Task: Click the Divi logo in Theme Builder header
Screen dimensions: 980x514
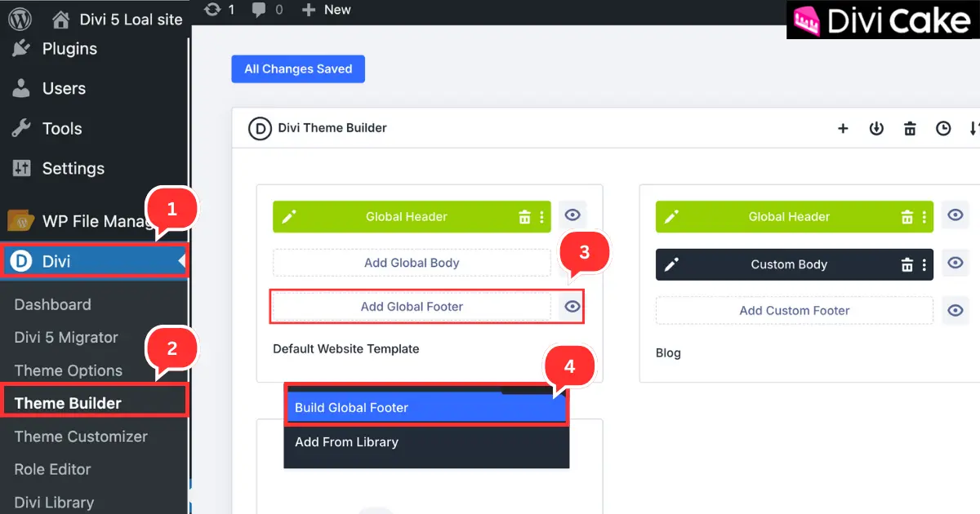Action: pyautogui.click(x=260, y=128)
